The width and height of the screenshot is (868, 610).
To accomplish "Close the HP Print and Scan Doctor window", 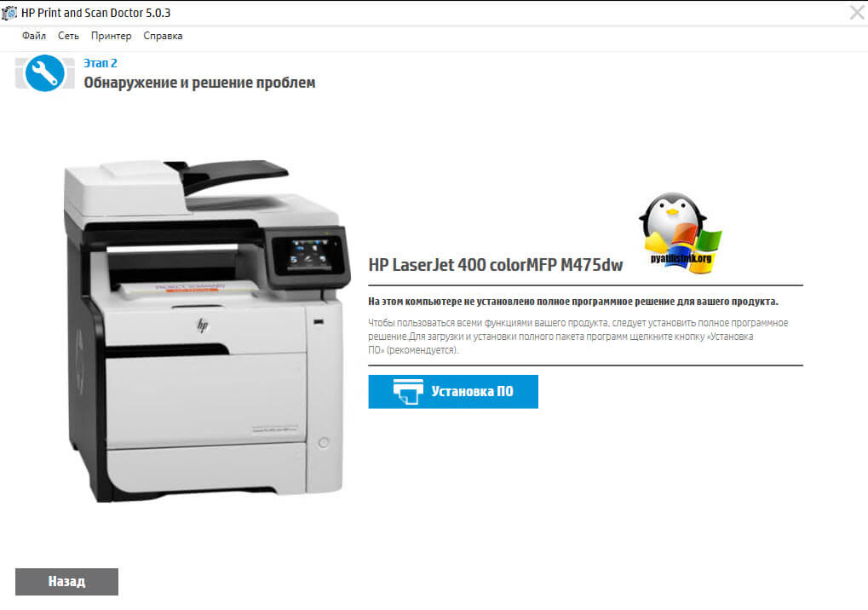I will 857,12.
